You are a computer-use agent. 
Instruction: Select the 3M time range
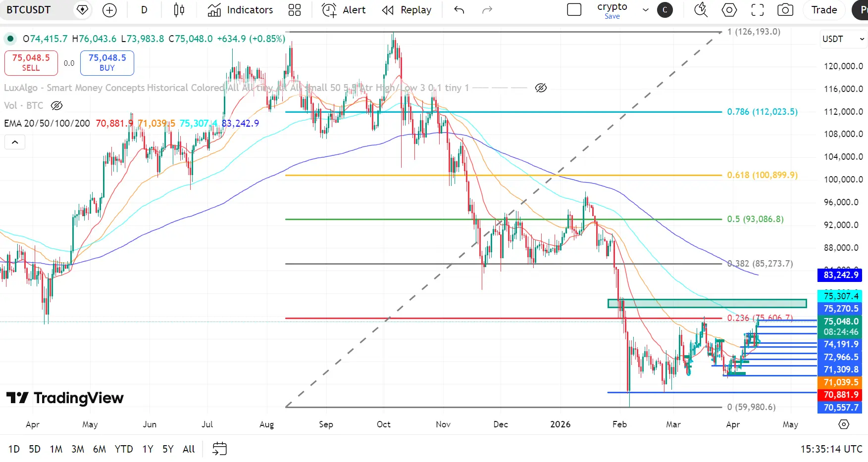pos(78,449)
